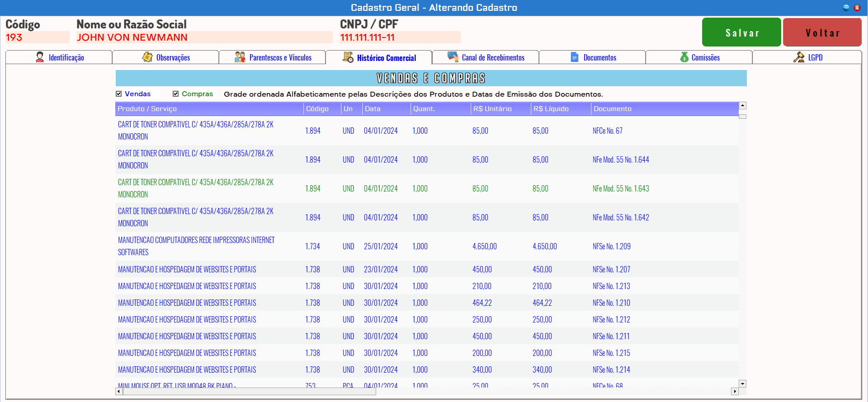This screenshot has height=402, width=868.
Task: Click the date 23/01/2024
Action: tap(381, 269)
